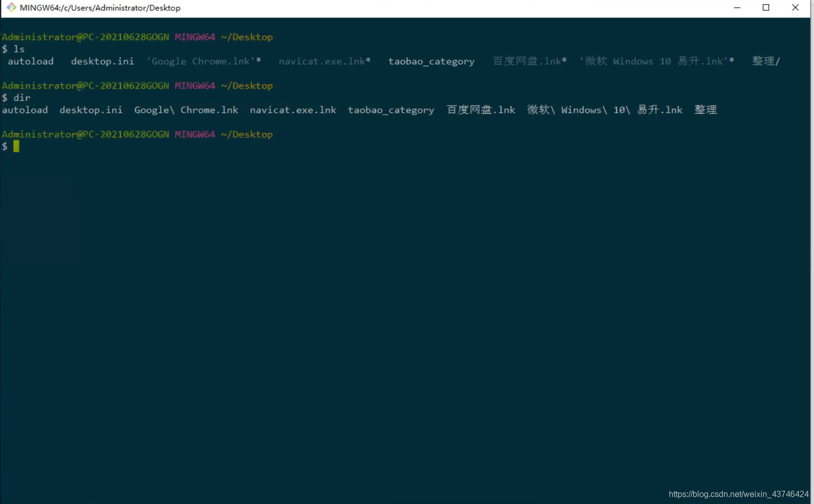The height and width of the screenshot is (504, 814).
Task: Select 'Google\ Chrome.lnk' in dir output
Action: point(186,110)
